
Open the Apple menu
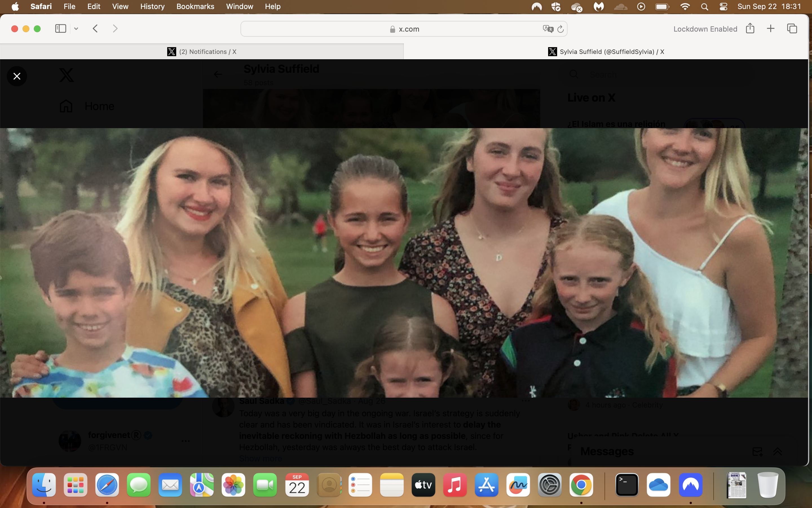pos(15,6)
